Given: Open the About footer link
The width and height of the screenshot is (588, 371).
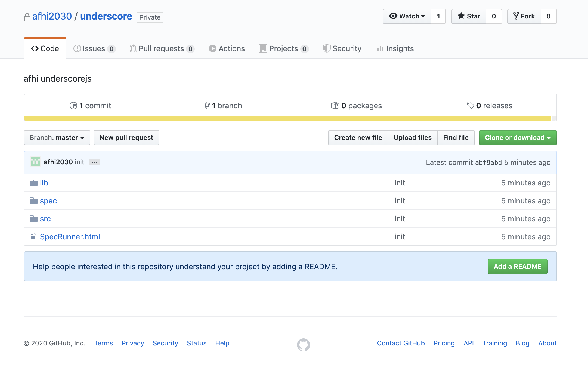Looking at the screenshot, I should tap(547, 343).
